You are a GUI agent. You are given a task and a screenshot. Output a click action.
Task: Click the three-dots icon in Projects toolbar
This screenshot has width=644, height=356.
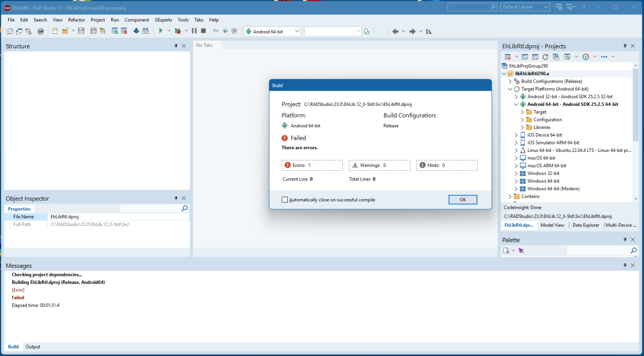pyautogui.click(x=604, y=56)
